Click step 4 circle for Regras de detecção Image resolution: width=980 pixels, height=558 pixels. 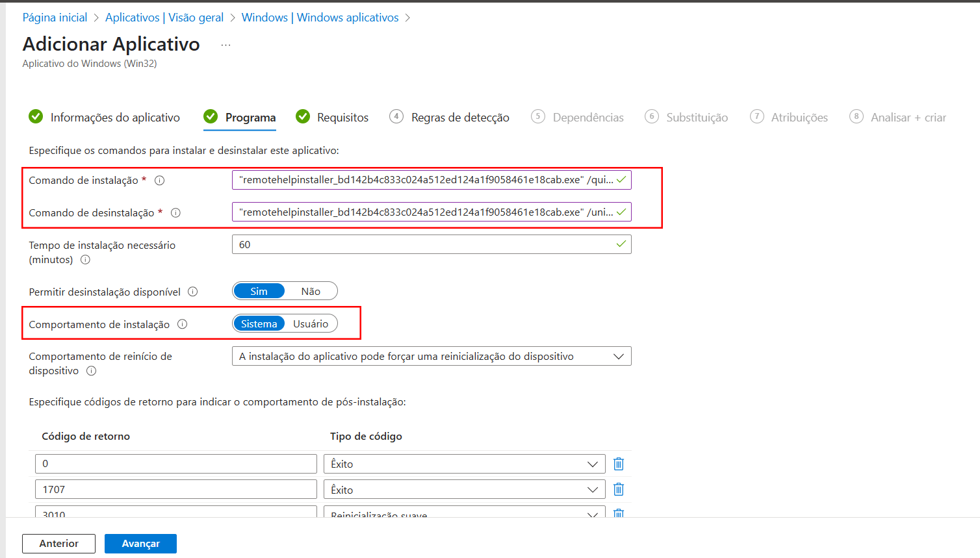tap(396, 116)
